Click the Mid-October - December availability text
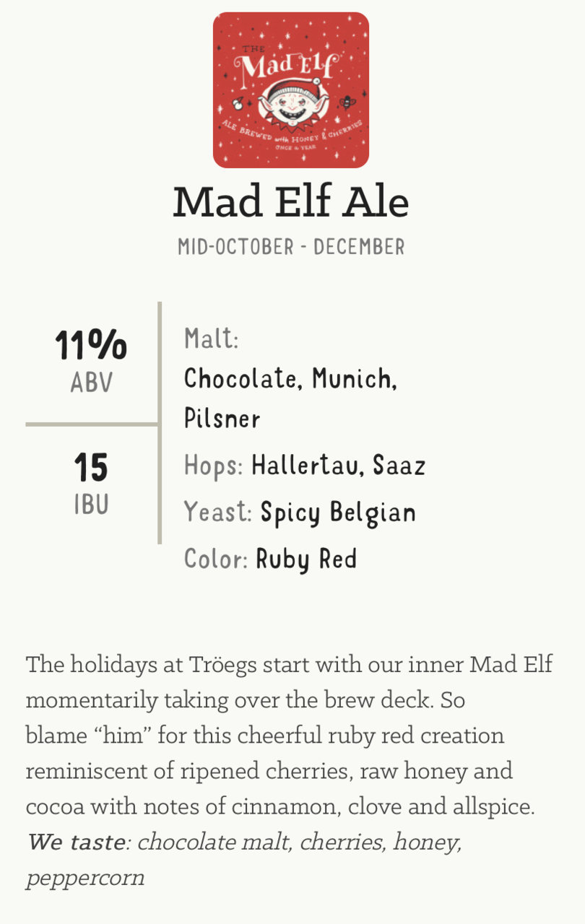 point(291,248)
